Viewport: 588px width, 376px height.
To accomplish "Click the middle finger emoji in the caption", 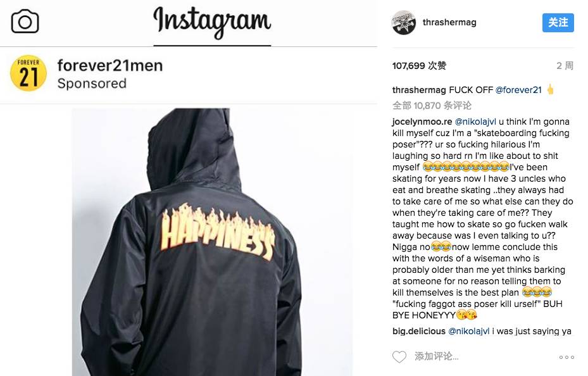I will click(x=550, y=90).
